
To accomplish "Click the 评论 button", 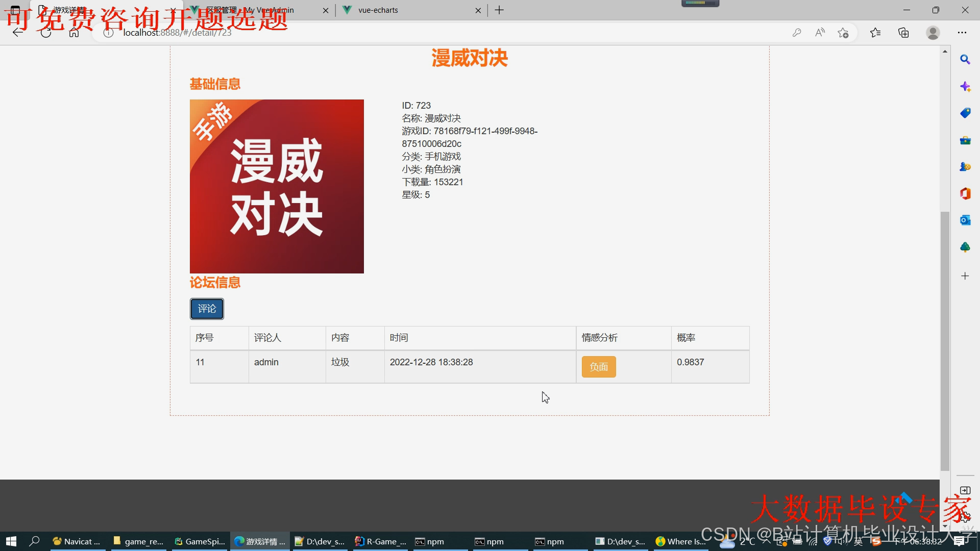I will (207, 309).
